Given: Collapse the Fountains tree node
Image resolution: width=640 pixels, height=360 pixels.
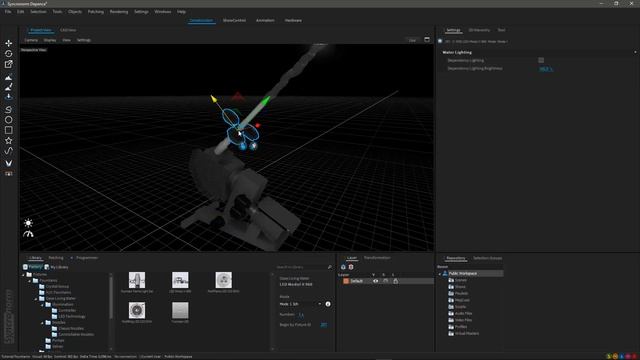Looking at the screenshot, I should point(30,281).
